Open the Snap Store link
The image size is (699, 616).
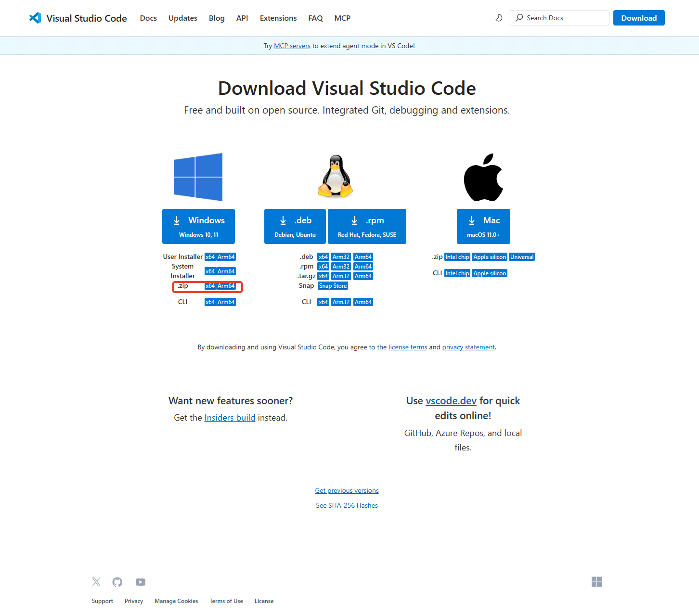(x=332, y=285)
